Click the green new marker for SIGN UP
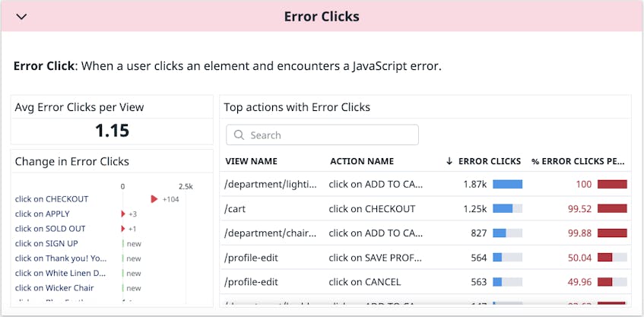This screenshot has height=317, width=644. [123, 243]
